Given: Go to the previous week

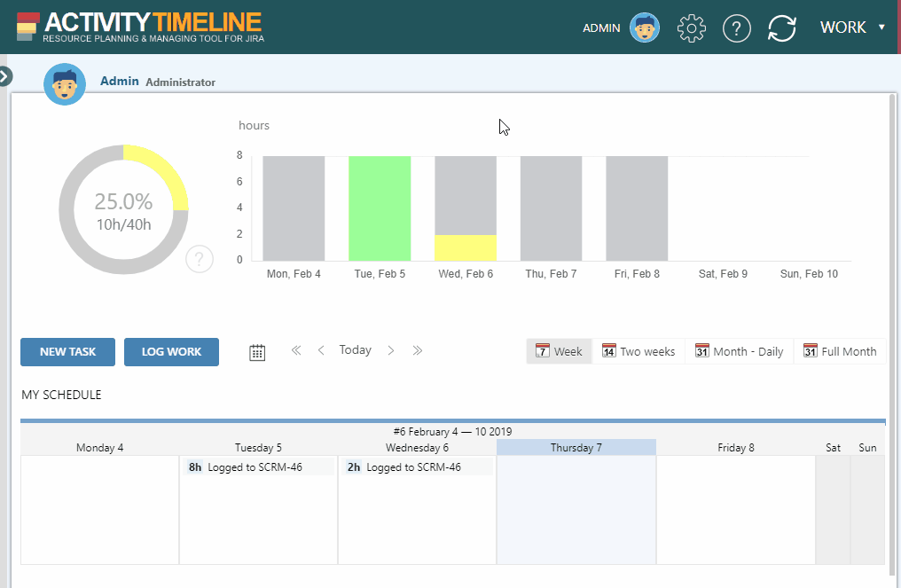Looking at the screenshot, I should [x=321, y=351].
